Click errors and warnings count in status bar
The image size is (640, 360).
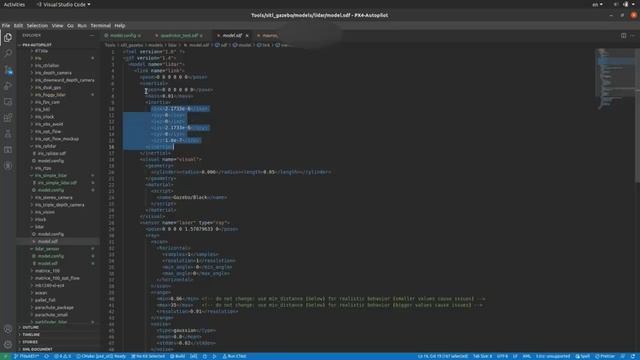point(62,356)
